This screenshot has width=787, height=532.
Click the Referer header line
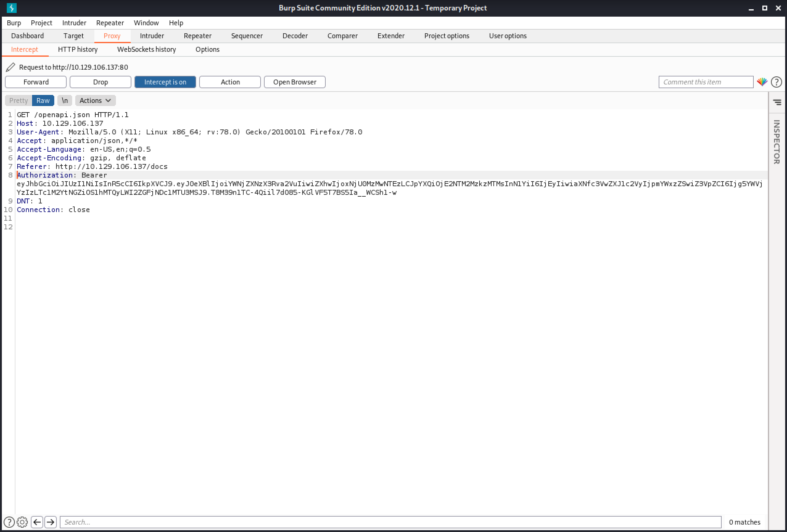point(92,166)
